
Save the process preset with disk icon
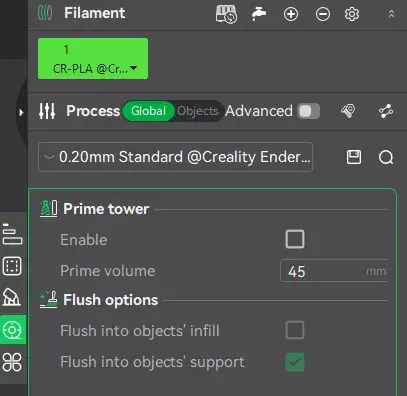point(354,157)
